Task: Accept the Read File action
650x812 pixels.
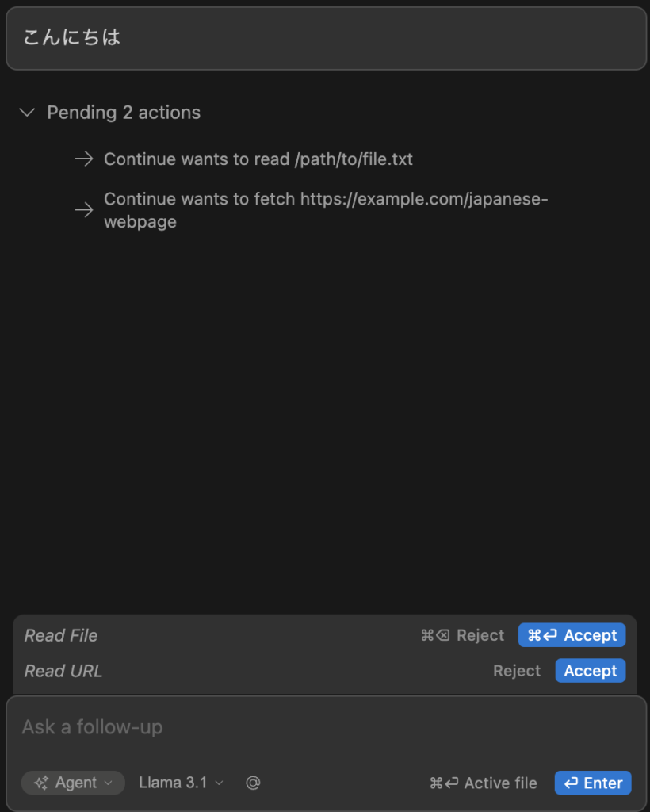Action: tap(572, 635)
